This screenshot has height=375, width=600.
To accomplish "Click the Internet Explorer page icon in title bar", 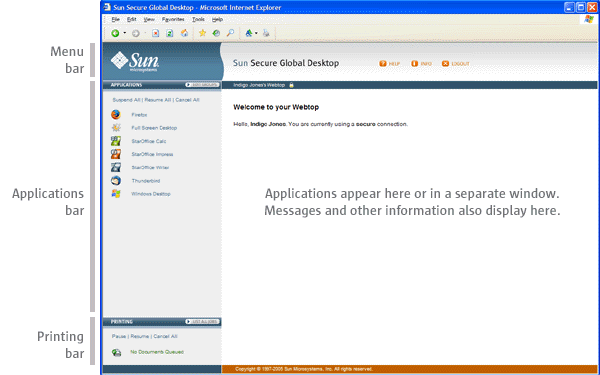I will pos(107,7).
